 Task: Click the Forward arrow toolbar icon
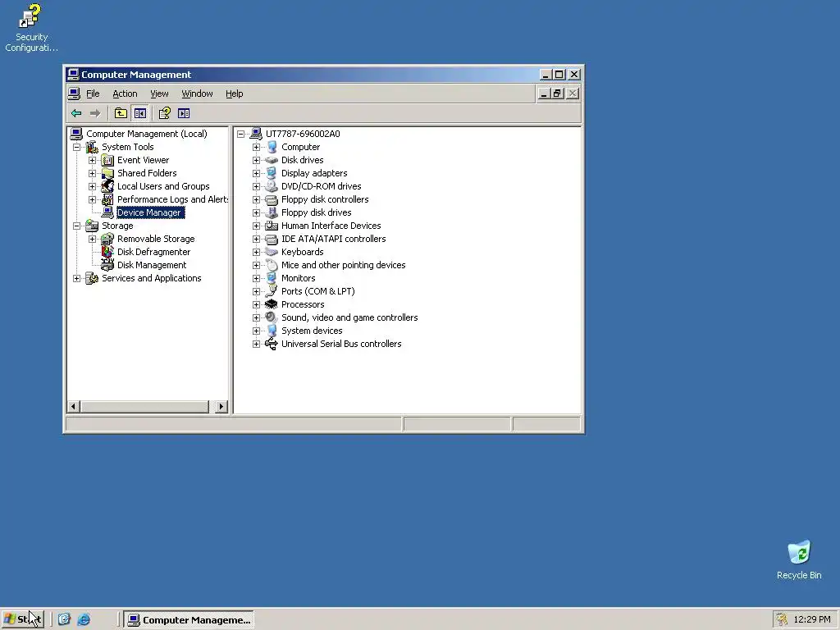95,113
